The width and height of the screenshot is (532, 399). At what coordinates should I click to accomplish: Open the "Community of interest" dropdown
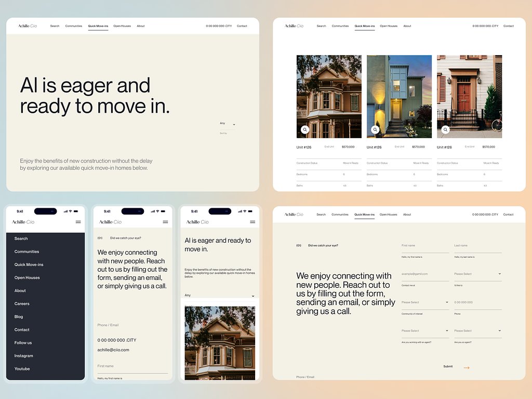click(x=425, y=301)
